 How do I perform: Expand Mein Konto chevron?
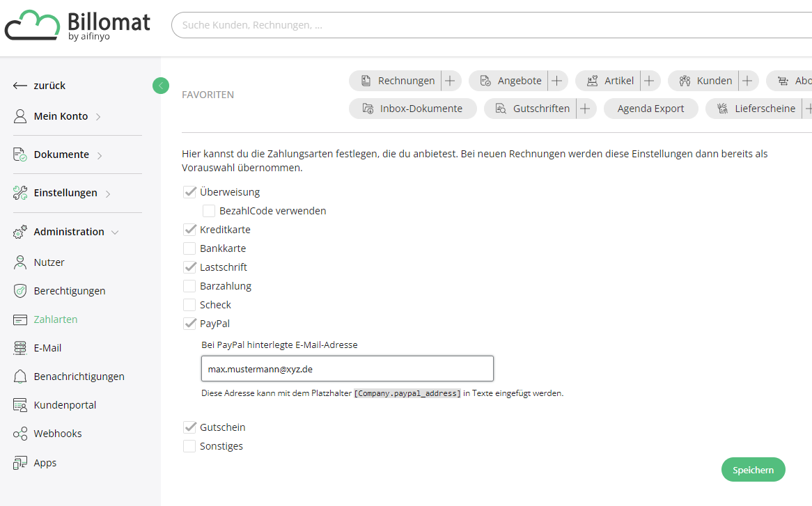point(98,117)
